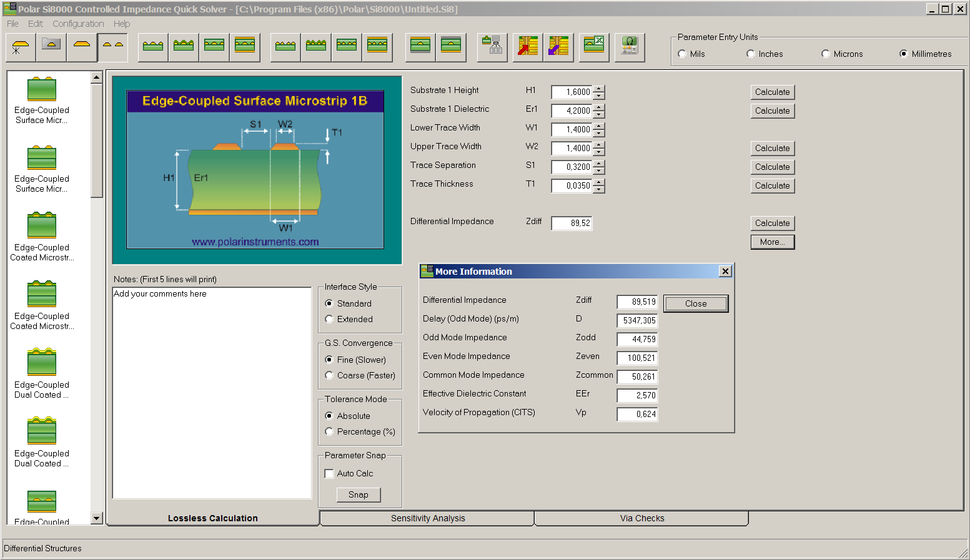Viewport: 970px width, 560px height.
Task: Click the third toolbar icon of the first four-icon green group
Action: (x=214, y=47)
